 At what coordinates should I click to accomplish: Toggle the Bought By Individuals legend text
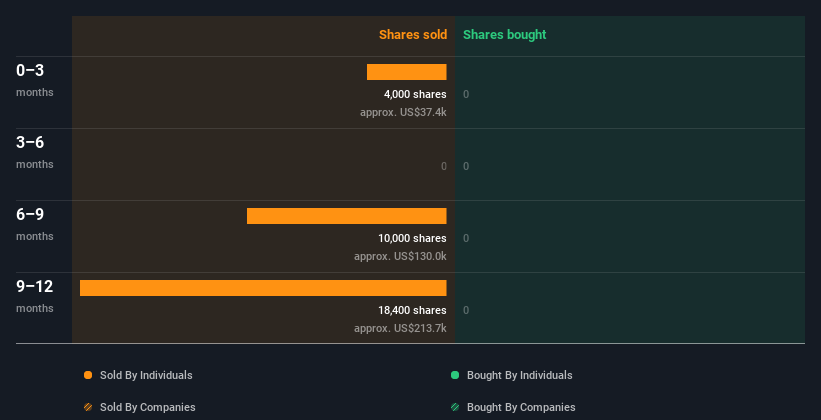519,375
